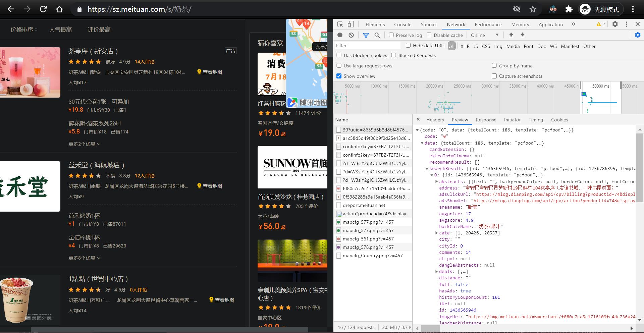This screenshot has height=333, width=644.
Task: Click the 50000 ms overview timeline window
Action: coord(601,97)
